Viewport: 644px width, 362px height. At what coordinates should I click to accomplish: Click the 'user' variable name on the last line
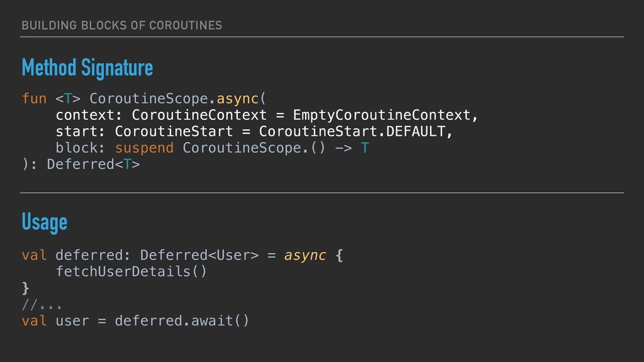(72, 321)
